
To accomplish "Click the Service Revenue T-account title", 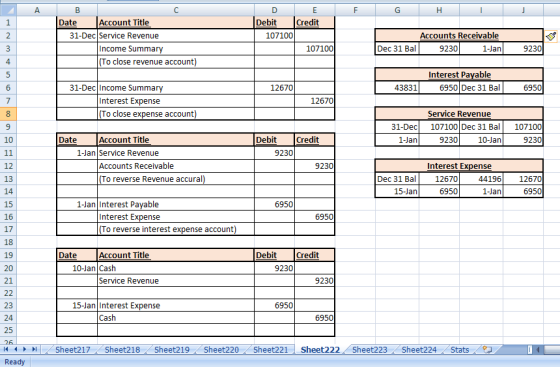I will [x=459, y=114].
